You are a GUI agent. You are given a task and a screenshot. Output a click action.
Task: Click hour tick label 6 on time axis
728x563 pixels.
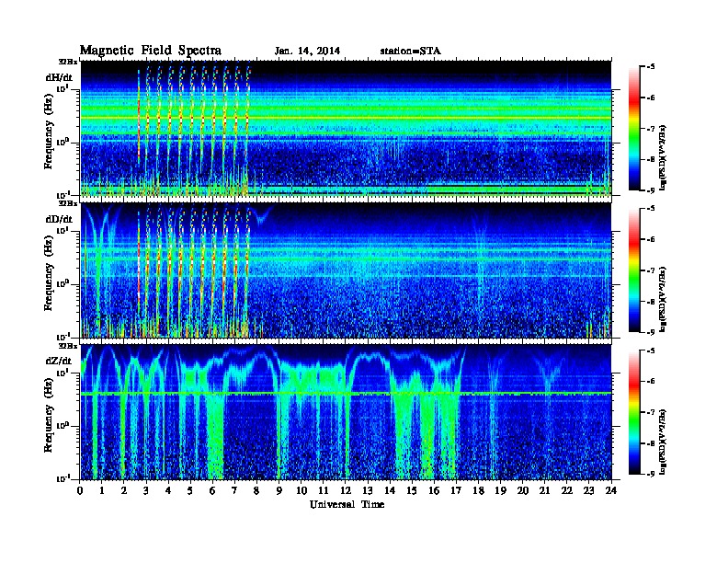(212, 490)
